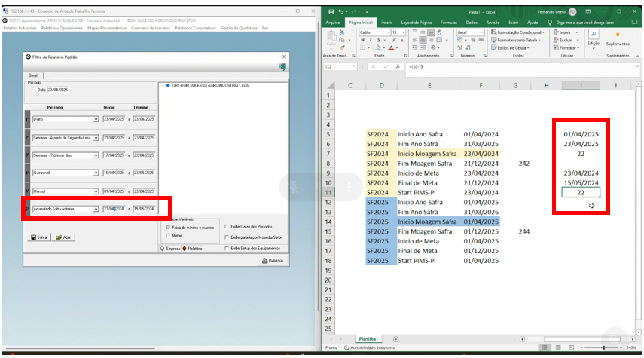This screenshot has width=644, height=358.
Task: Open the 'Mensal' period dropdown
Action: [96, 191]
